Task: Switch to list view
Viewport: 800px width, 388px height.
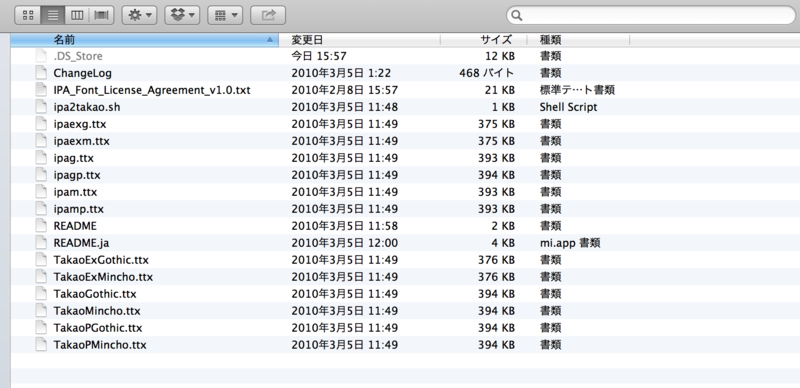Action: tap(53, 15)
